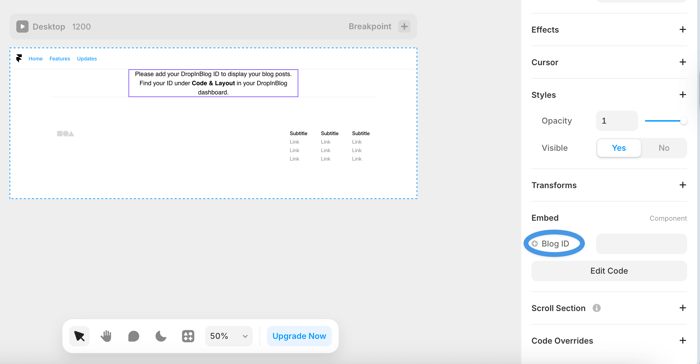Expand the Scroll Section panel

pos(682,308)
